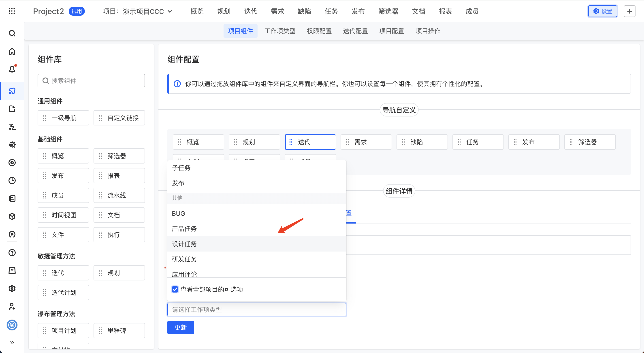Click the blue 更新 button
Image resolution: width=644 pixels, height=353 pixels.
(181, 327)
